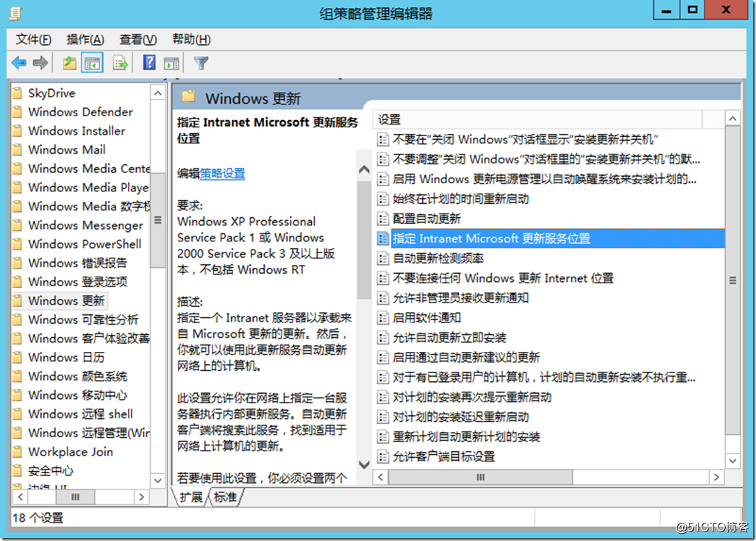Select the Windows Media Center tree item
Image resolution: width=756 pixels, height=541 pixels.
point(89,169)
